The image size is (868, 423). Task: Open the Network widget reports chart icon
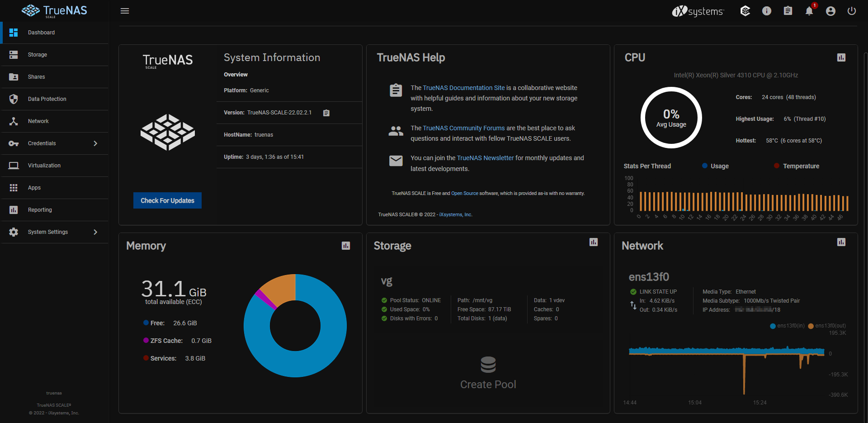tap(841, 242)
